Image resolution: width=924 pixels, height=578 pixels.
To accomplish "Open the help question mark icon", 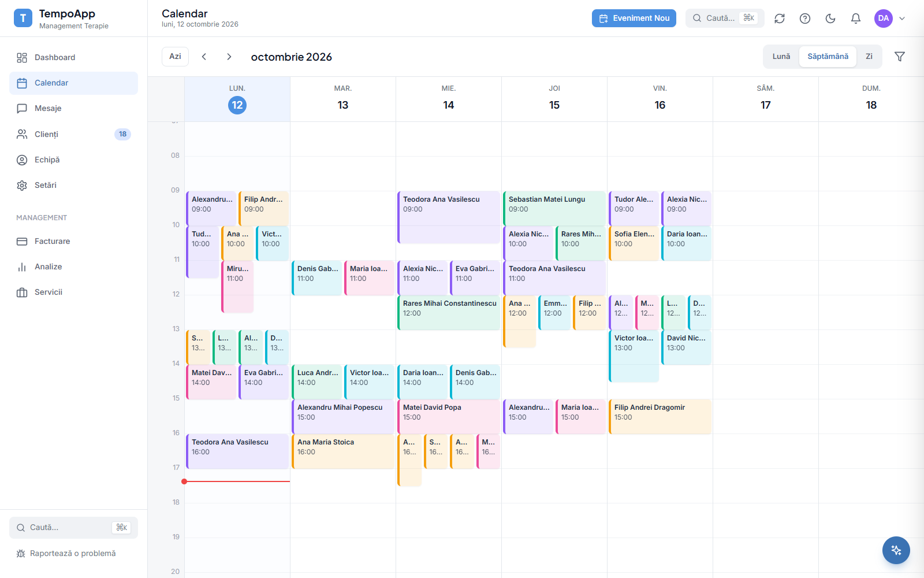I will tap(805, 18).
